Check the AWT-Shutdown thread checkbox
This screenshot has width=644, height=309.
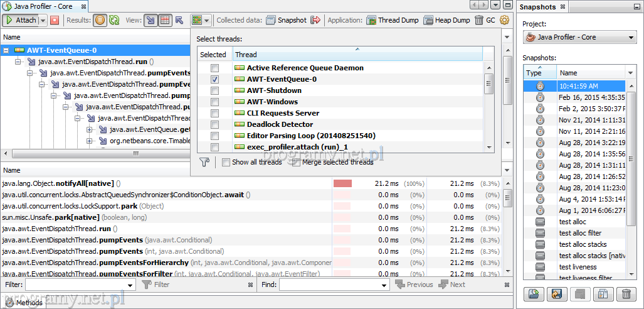click(x=215, y=90)
